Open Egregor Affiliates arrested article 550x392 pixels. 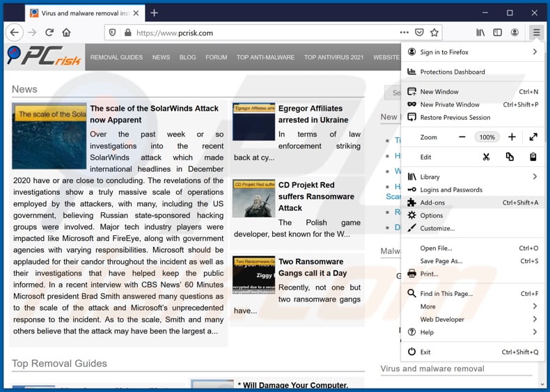(x=313, y=114)
